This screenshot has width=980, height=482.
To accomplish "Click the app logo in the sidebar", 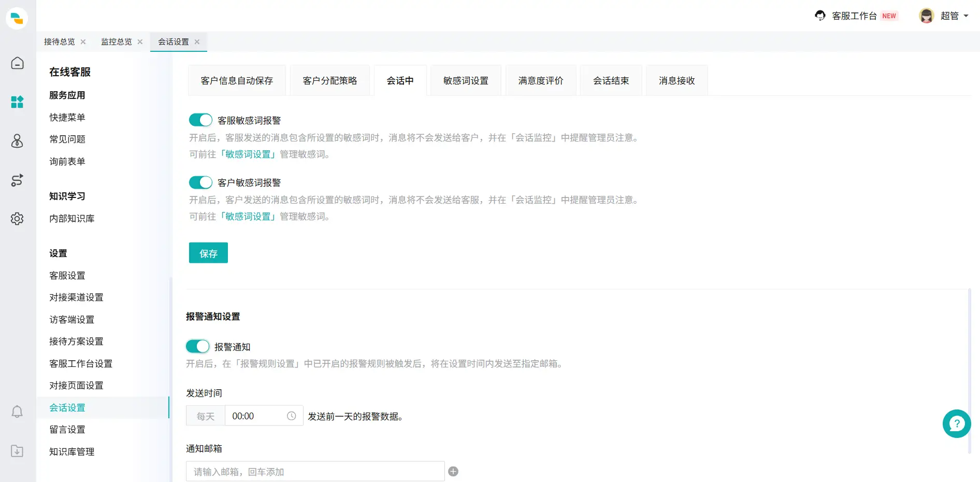I will pyautogui.click(x=17, y=18).
